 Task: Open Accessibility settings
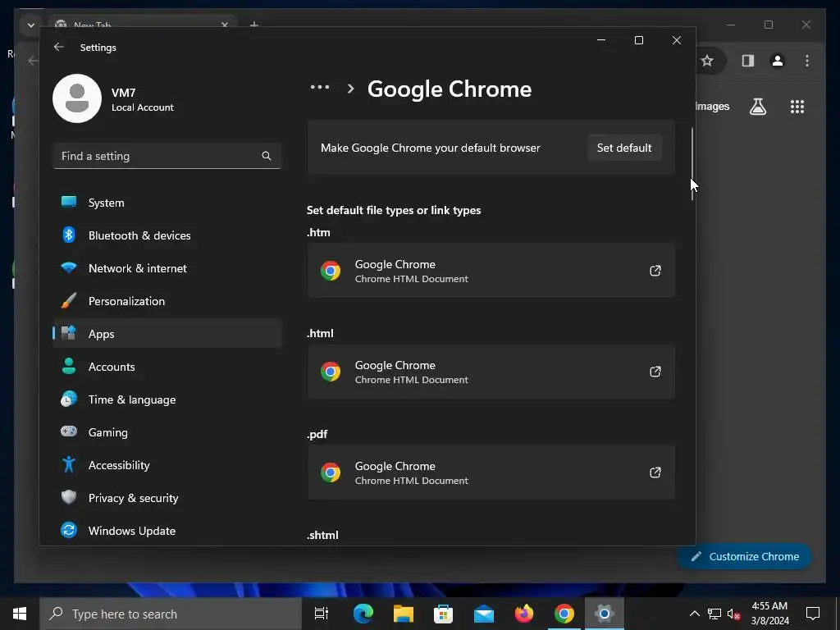click(x=167, y=465)
